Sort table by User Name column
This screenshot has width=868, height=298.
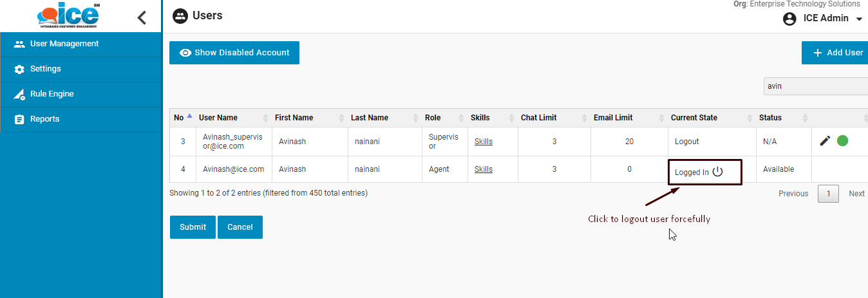click(x=218, y=118)
